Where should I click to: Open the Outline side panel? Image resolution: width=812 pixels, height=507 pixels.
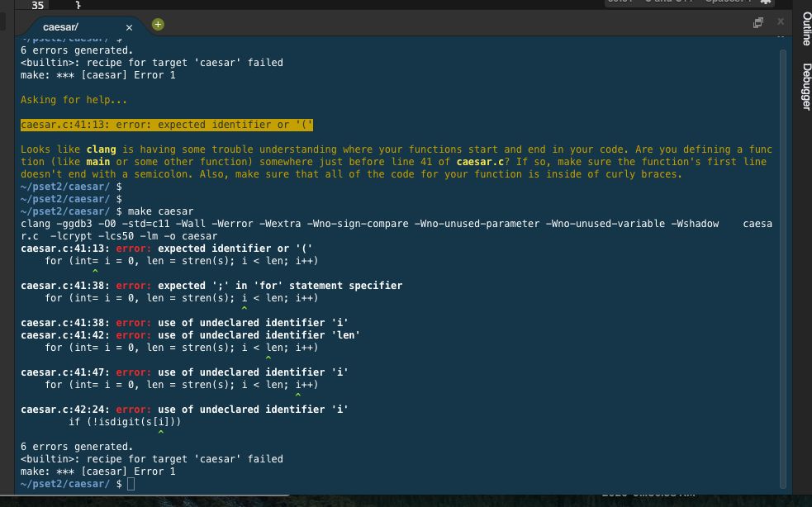pos(806,29)
